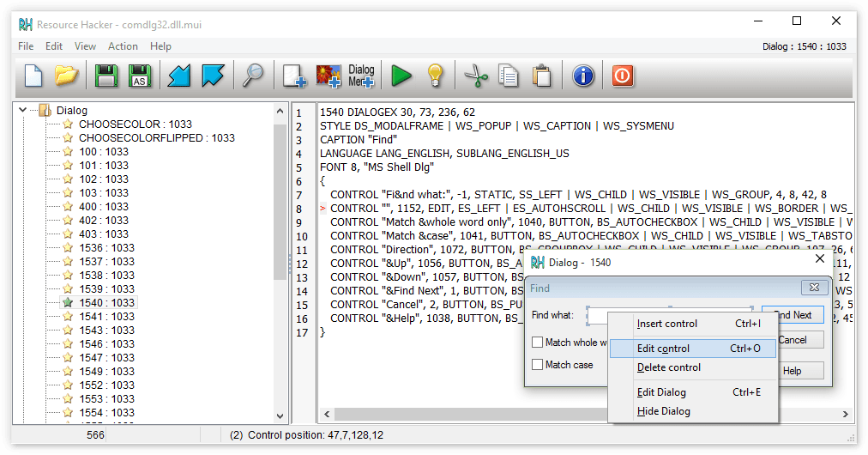868x455 pixels.
Task: Click the copy pages icon
Action: point(508,76)
